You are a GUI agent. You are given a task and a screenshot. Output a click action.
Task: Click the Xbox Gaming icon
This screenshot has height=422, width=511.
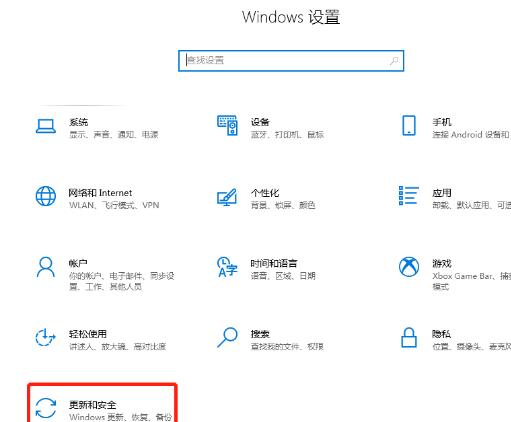click(409, 267)
